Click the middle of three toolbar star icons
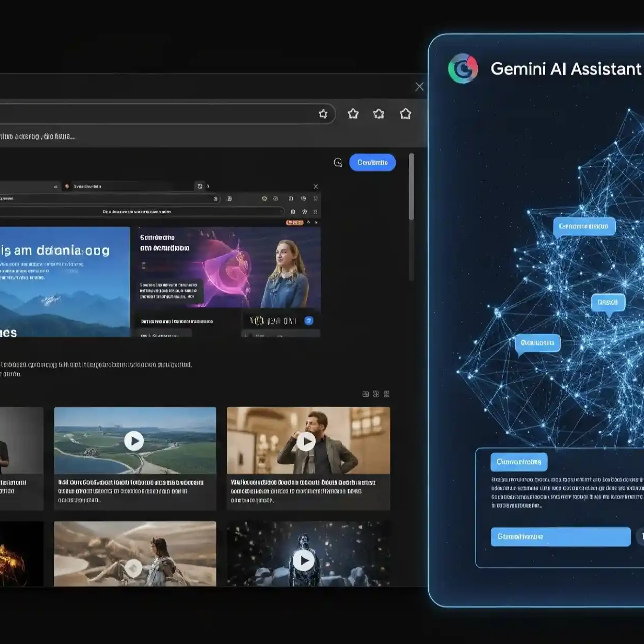Image resolution: width=644 pixels, height=644 pixels. [379, 114]
